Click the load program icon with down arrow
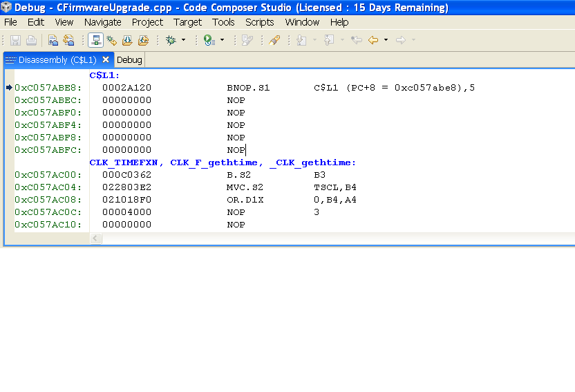575x392 pixels. pyautogui.click(x=127, y=40)
